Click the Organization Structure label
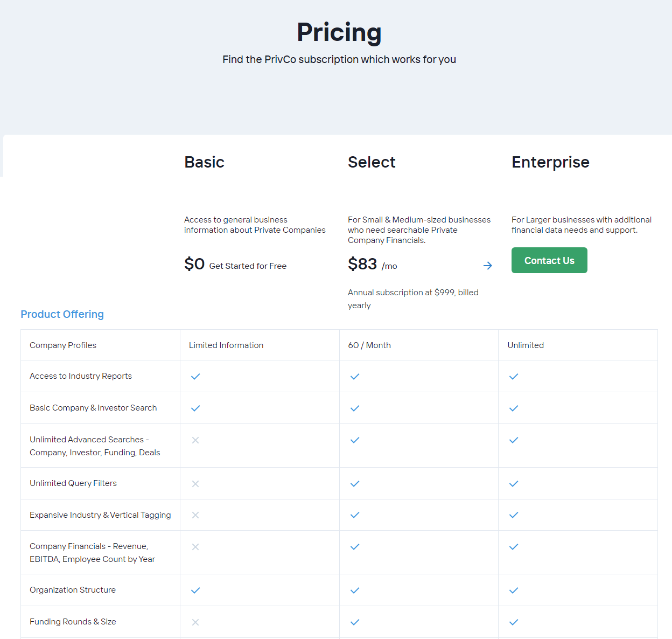This screenshot has width=672, height=639. pos(73,590)
